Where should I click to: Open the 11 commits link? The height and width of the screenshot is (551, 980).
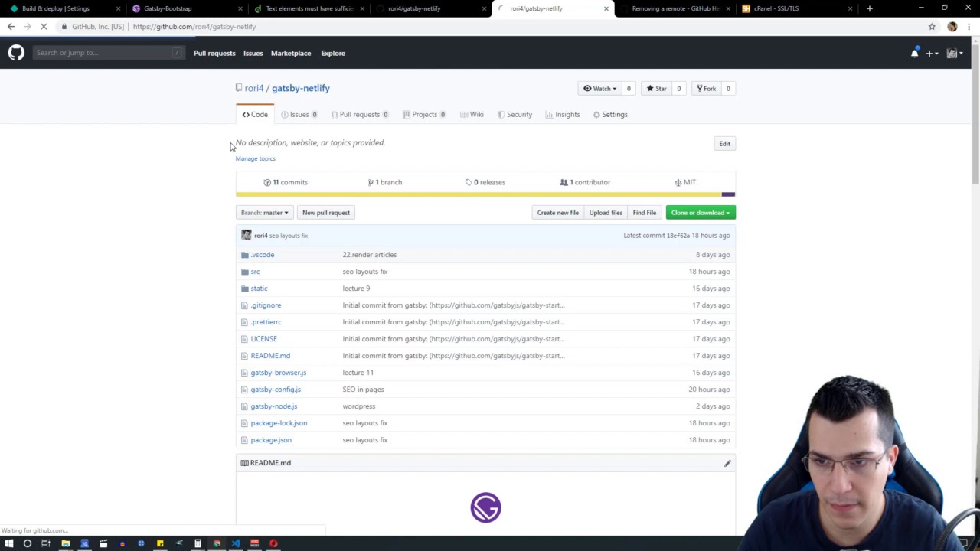coord(286,182)
